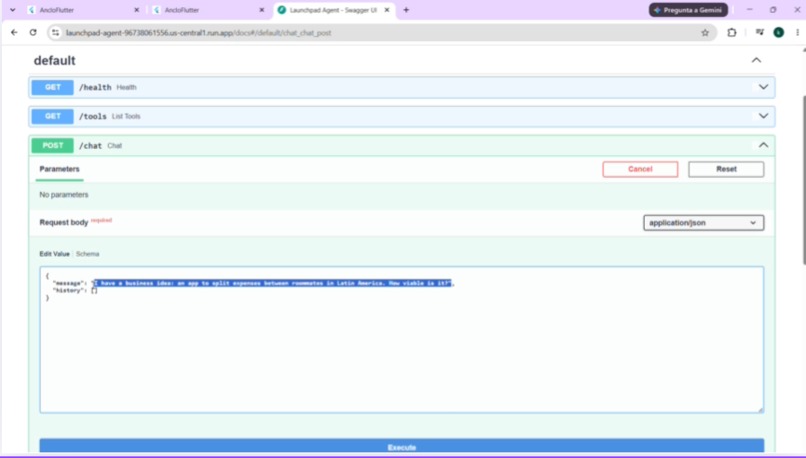Click the highlighted message text in the JSON
Image resolution: width=806 pixels, height=458 pixels.
[x=273, y=283]
